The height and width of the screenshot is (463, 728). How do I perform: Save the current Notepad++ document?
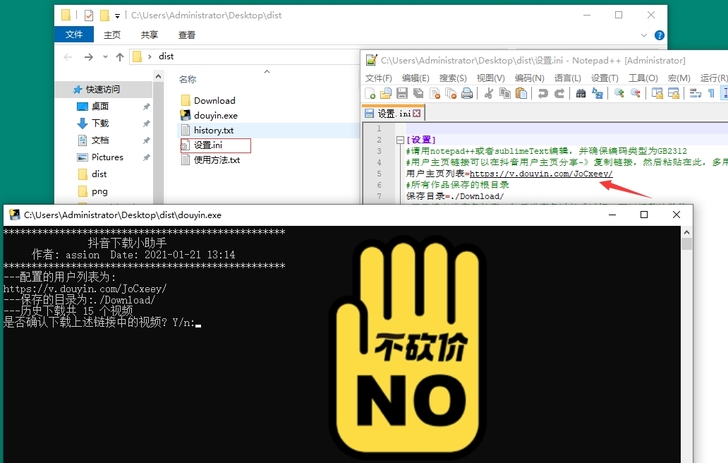click(x=402, y=93)
